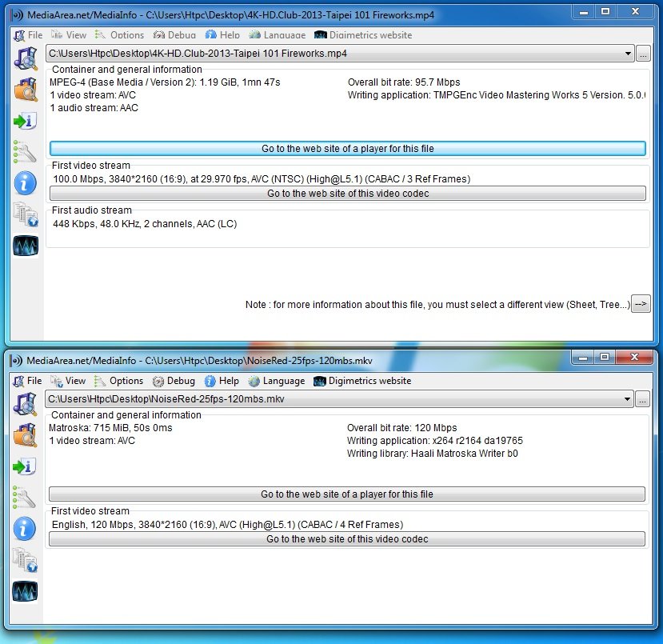This screenshot has width=663, height=644.
Task: Click the "..." browse button in the NoiseRed window
Action: coord(644,399)
